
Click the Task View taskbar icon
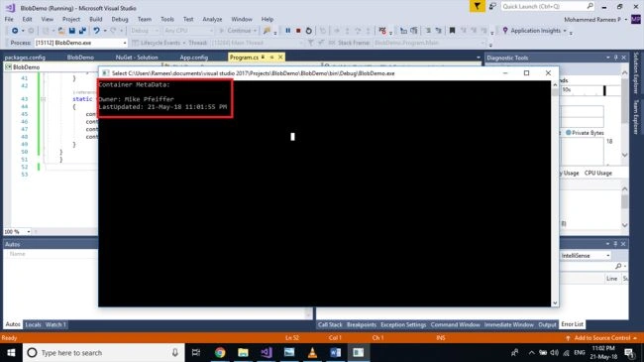click(196, 352)
